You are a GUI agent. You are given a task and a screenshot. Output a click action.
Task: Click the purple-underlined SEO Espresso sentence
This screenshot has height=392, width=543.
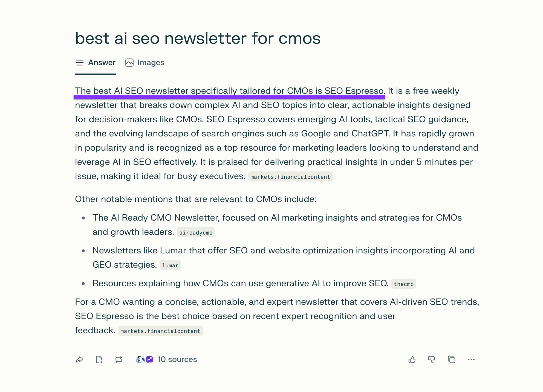coord(230,91)
